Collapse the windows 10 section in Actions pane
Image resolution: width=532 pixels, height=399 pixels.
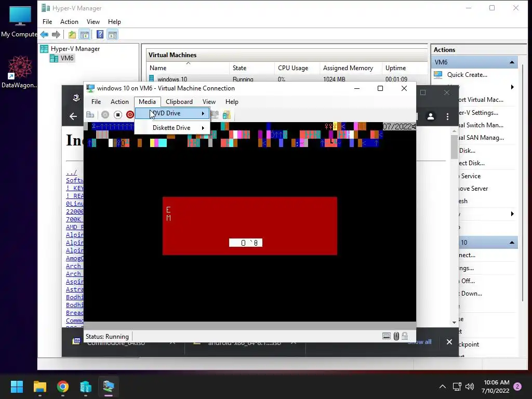pyautogui.click(x=512, y=242)
